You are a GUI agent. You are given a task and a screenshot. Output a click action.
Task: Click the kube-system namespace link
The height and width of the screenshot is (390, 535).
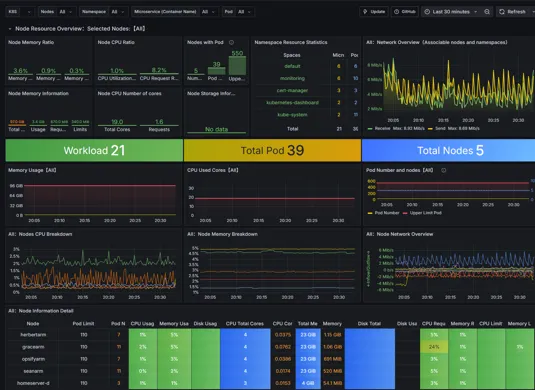click(x=292, y=115)
